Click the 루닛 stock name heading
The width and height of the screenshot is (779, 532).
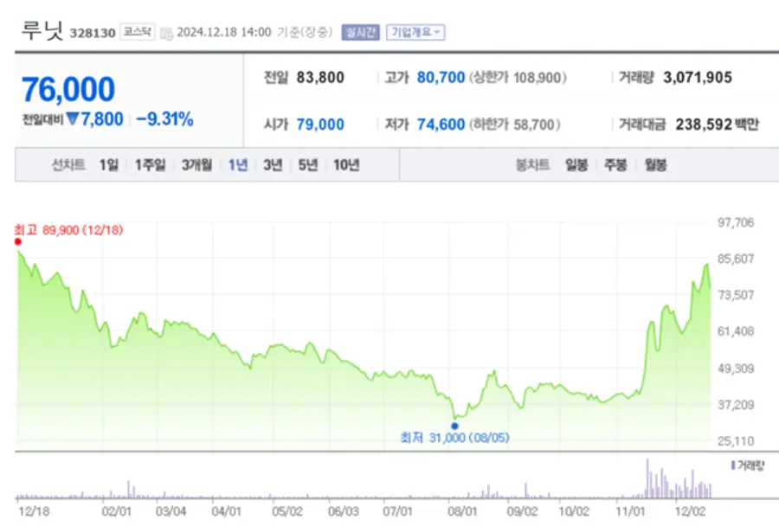[x=41, y=31]
